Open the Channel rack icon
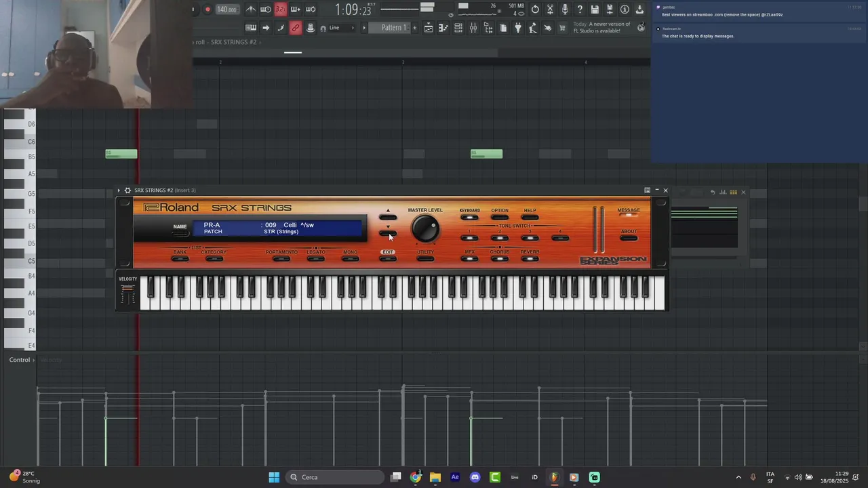The height and width of the screenshot is (488, 868). pos(458,28)
